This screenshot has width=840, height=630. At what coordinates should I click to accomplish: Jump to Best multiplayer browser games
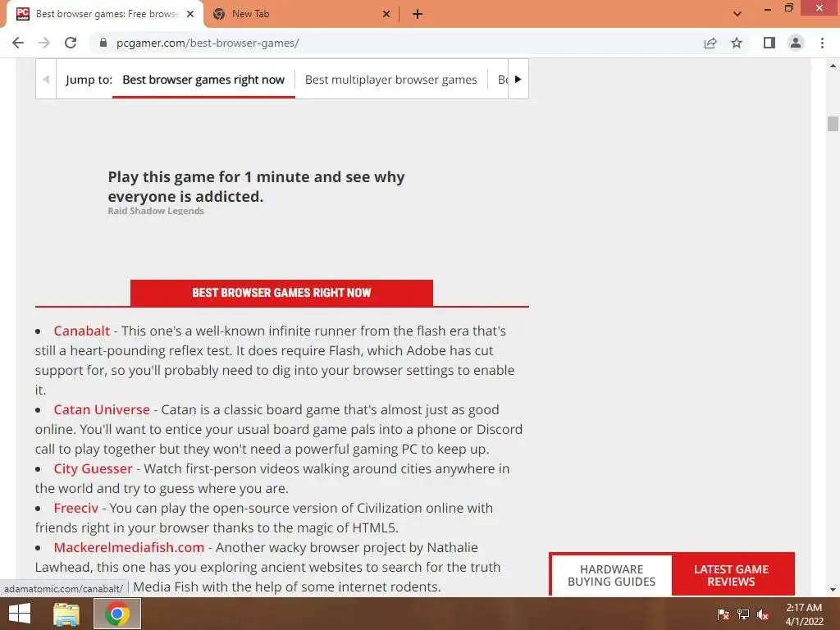(391, 80)
